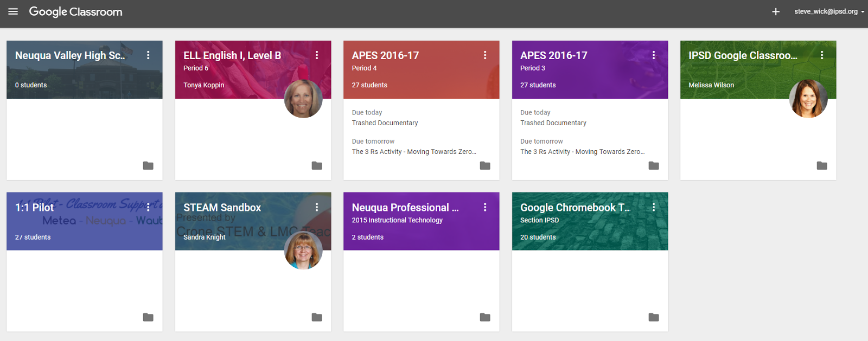Screen dimensions: 868x341
Task: Open Trashed Documentary in Period 4 card
Action: point(385,123)
